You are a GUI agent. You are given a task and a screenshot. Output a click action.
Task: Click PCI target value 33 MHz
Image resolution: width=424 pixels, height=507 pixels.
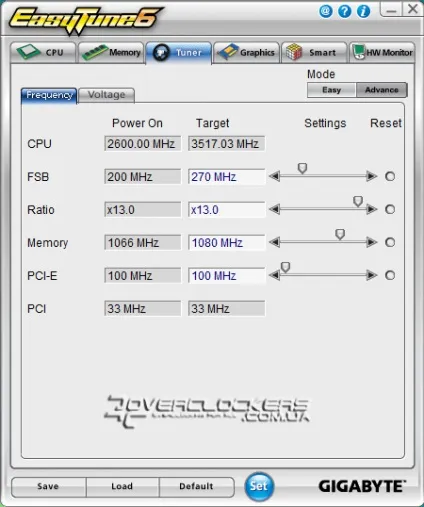pos(227,309)
